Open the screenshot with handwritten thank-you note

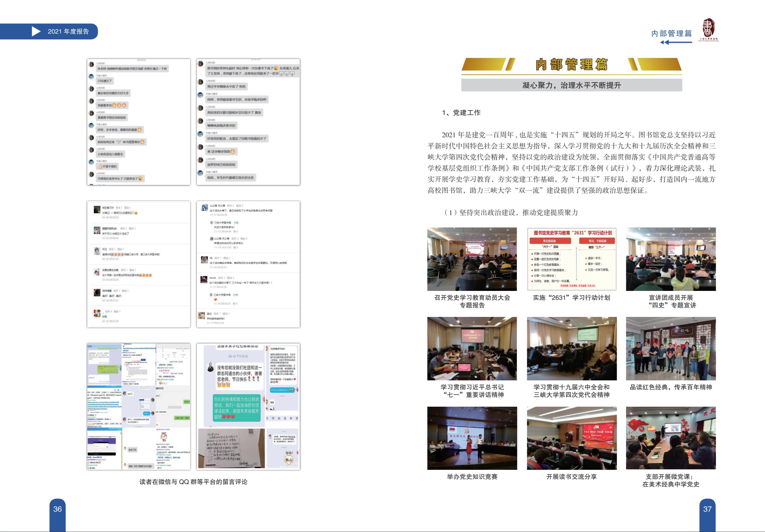(x=248, y=406)
